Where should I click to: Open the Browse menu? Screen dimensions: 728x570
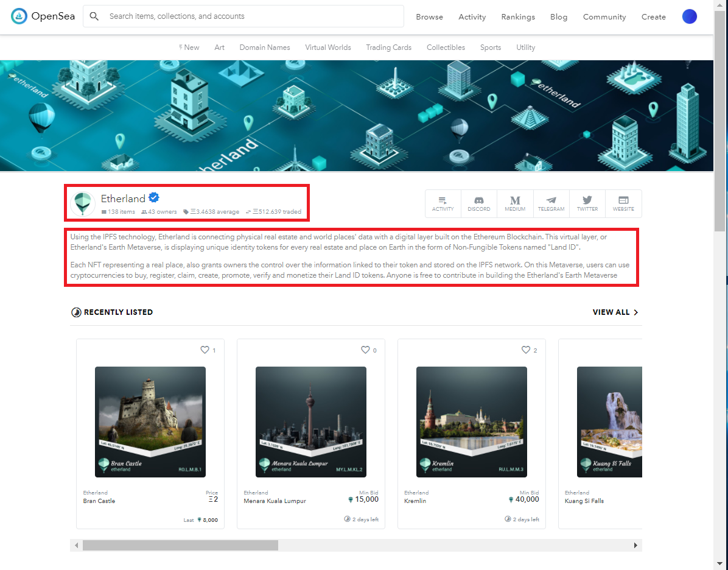[430, 16]
